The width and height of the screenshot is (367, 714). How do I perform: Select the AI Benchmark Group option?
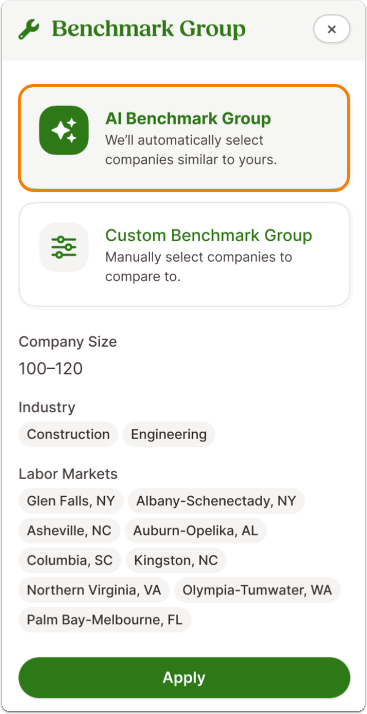[184, 138]
